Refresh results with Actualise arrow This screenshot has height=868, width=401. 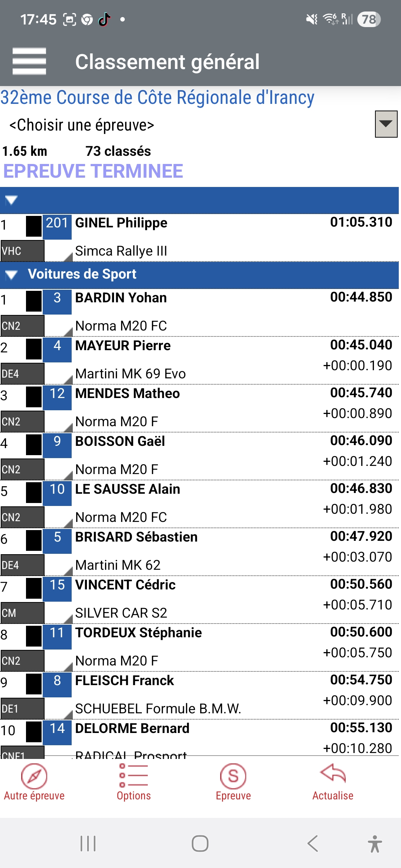point(333,775)
